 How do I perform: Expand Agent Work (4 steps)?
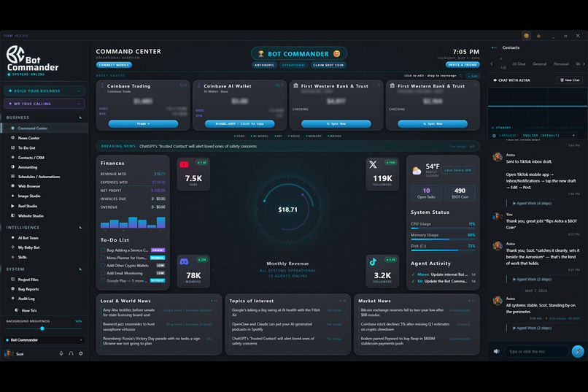coord(532,204)
